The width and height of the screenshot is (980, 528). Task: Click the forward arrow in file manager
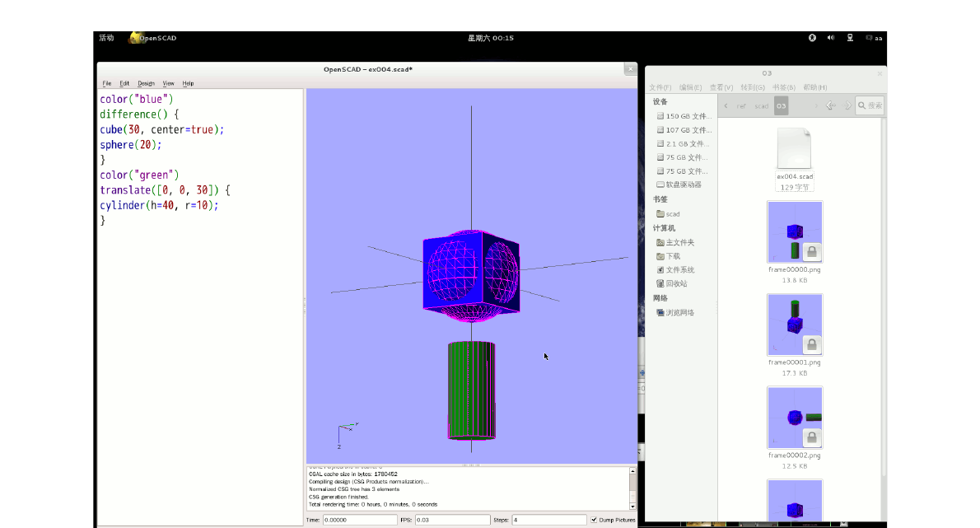coord(848,105)
